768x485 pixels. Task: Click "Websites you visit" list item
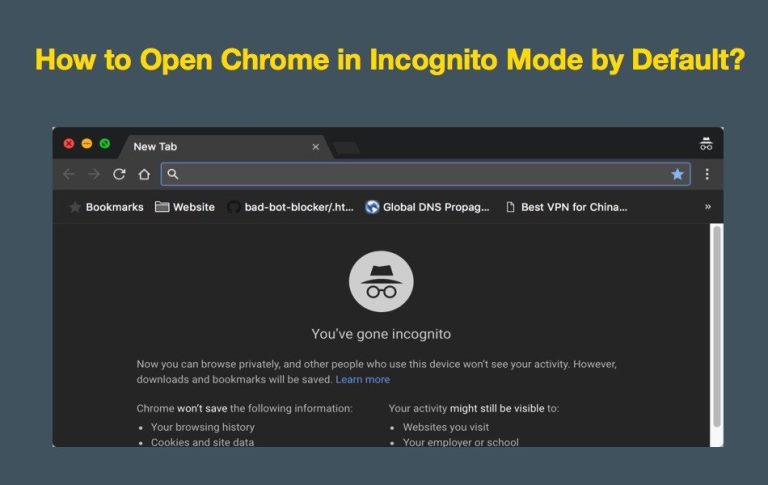(446, 427)
